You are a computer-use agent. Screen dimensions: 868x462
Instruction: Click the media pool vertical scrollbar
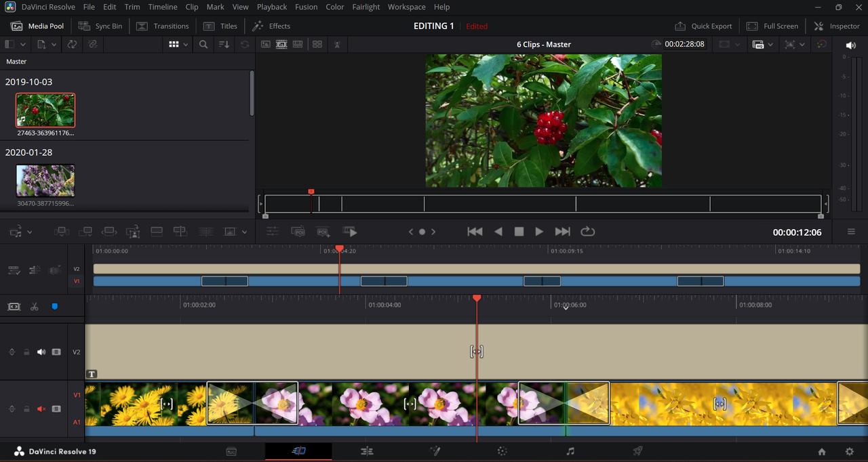(x=252, y=93)
